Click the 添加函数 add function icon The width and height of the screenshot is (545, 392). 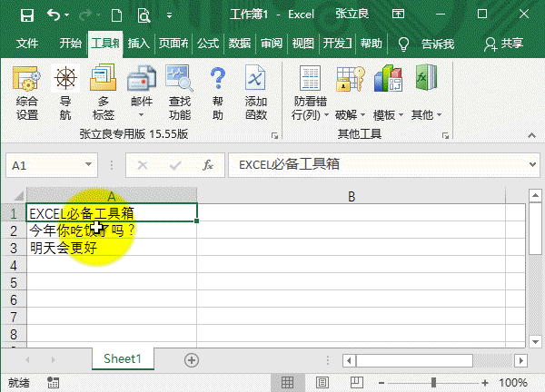256,92
